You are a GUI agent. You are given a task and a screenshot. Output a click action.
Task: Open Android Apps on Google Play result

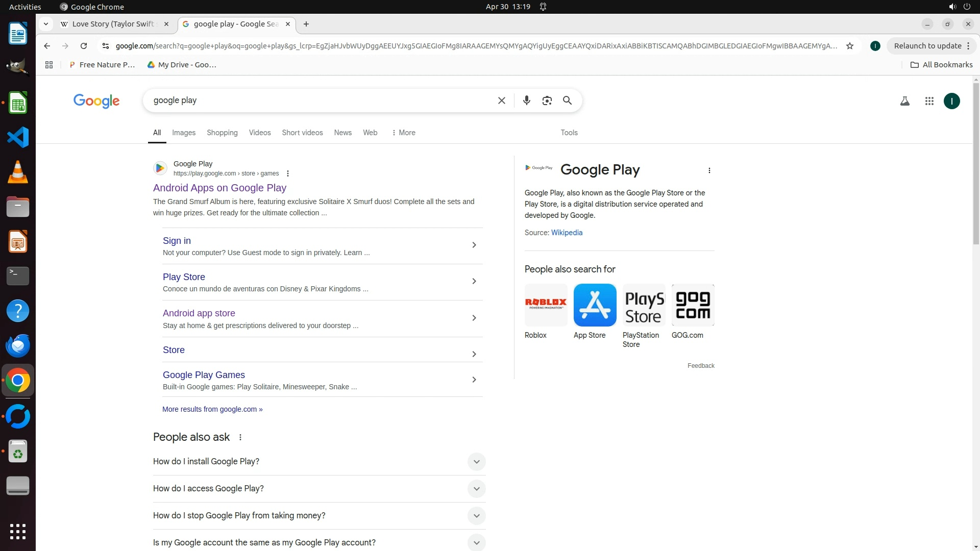click(x=219, y=188)
